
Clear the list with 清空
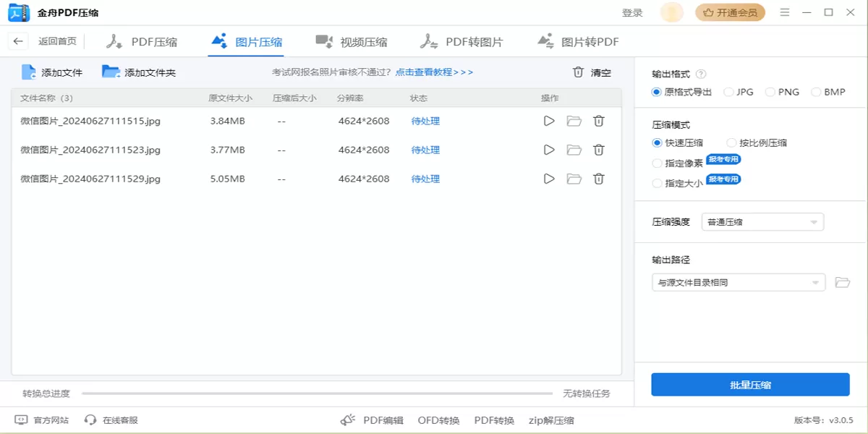point(592,72)
